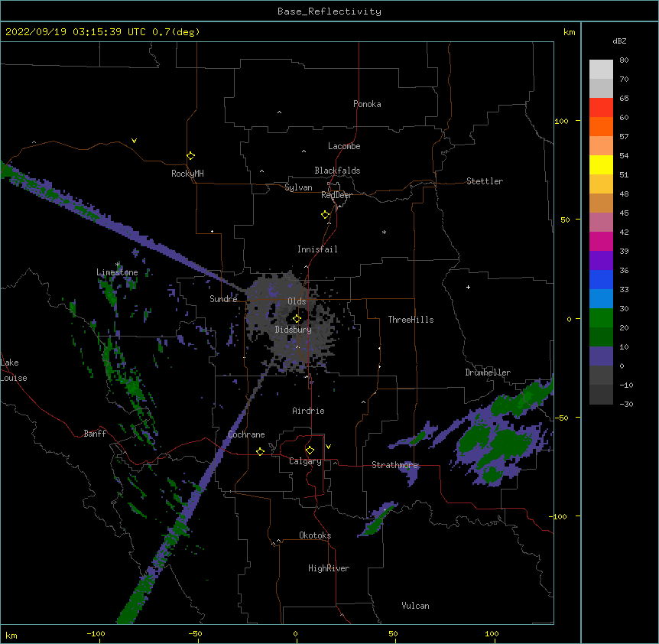Select the Stettler label
Viewport: 659px width, 644px height.
tap(485, 181)
